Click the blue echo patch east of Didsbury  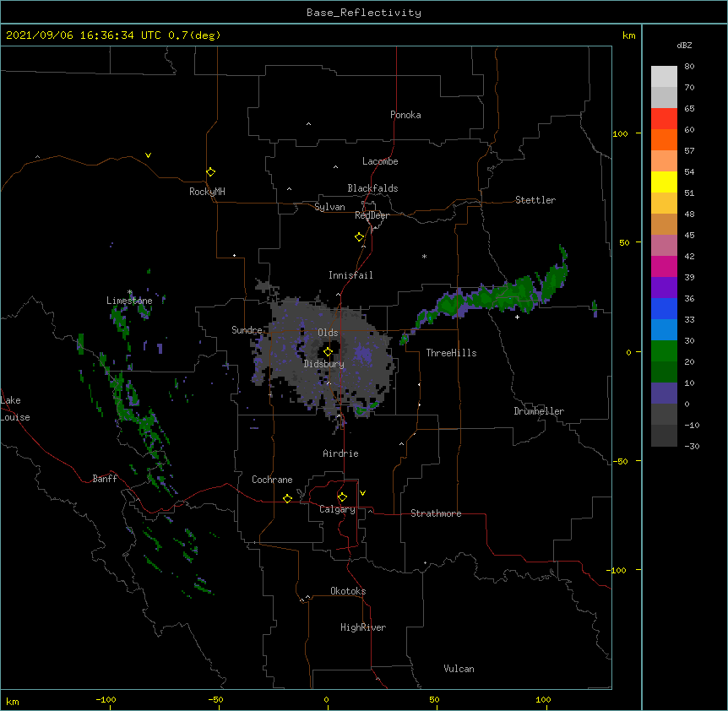click(x=363, y=354)
